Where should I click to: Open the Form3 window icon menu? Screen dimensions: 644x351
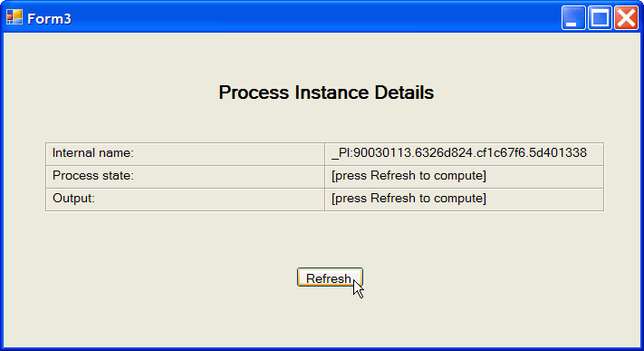click(x=14, y=18)
